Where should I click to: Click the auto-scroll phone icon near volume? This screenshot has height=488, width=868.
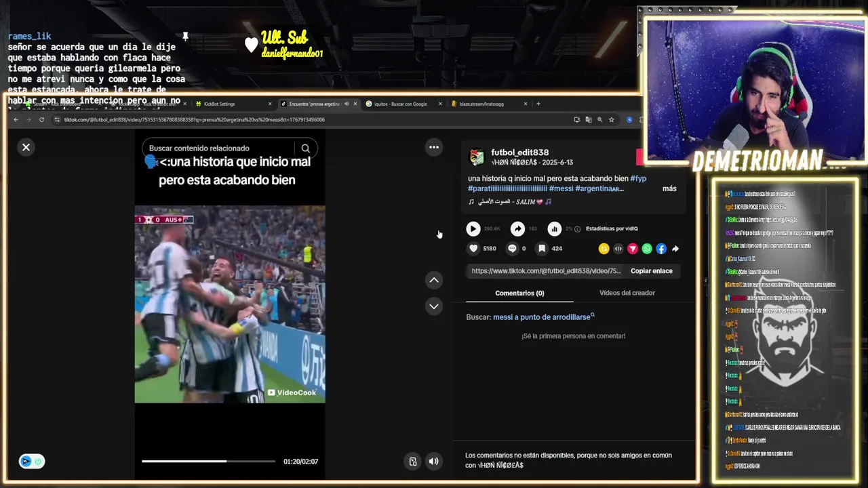click(413, 462)
